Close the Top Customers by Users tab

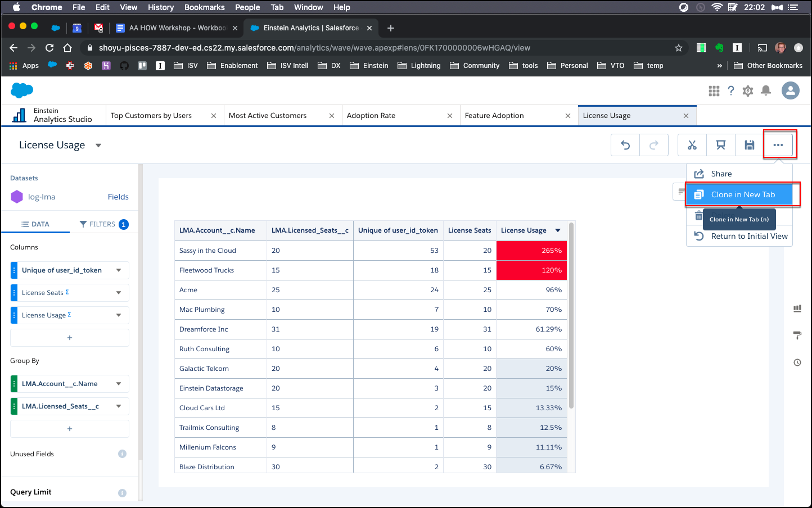pyautogui.click(x=214, y=116)
